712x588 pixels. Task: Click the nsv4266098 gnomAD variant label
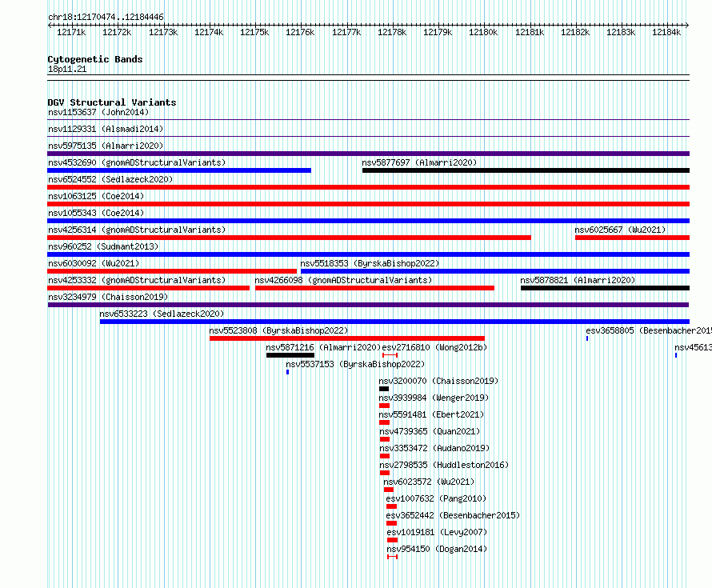pos(343,280)
